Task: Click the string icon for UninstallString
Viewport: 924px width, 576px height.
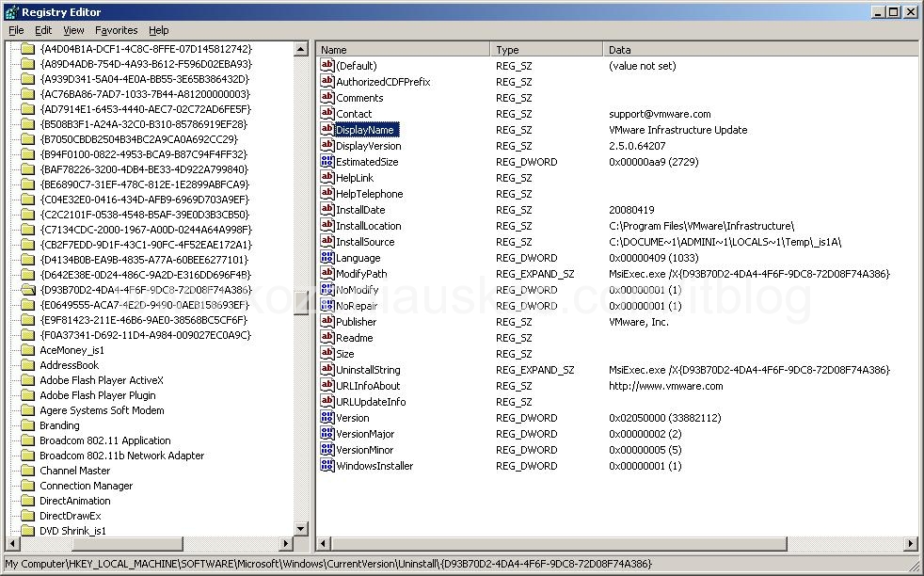Action: [x=327, y=369]
